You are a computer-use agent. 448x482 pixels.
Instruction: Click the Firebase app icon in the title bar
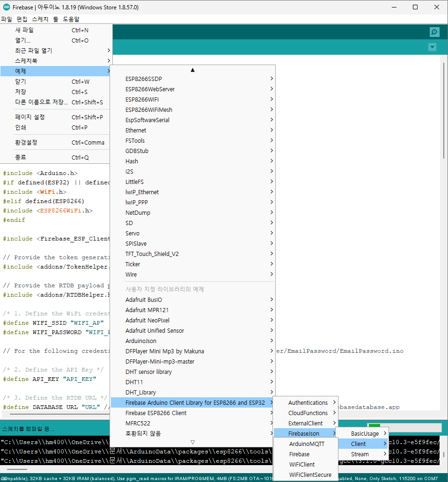pos(7,7)
